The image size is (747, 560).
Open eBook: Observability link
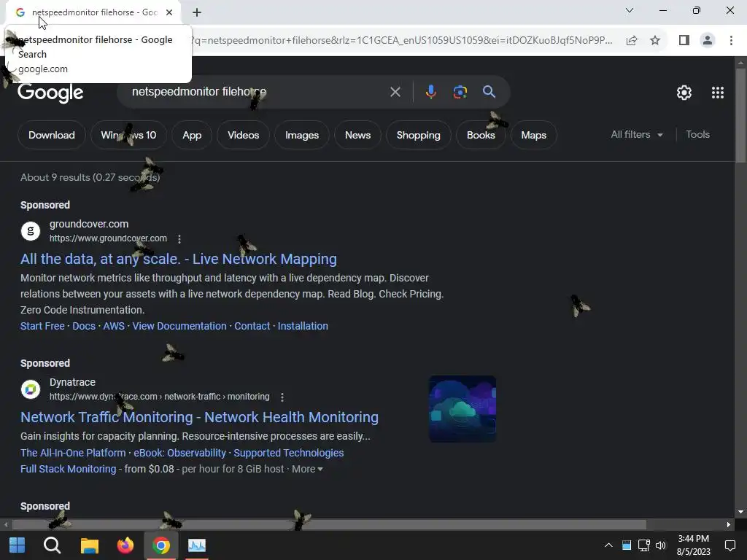pyautogui.click(x=179, y=453)
